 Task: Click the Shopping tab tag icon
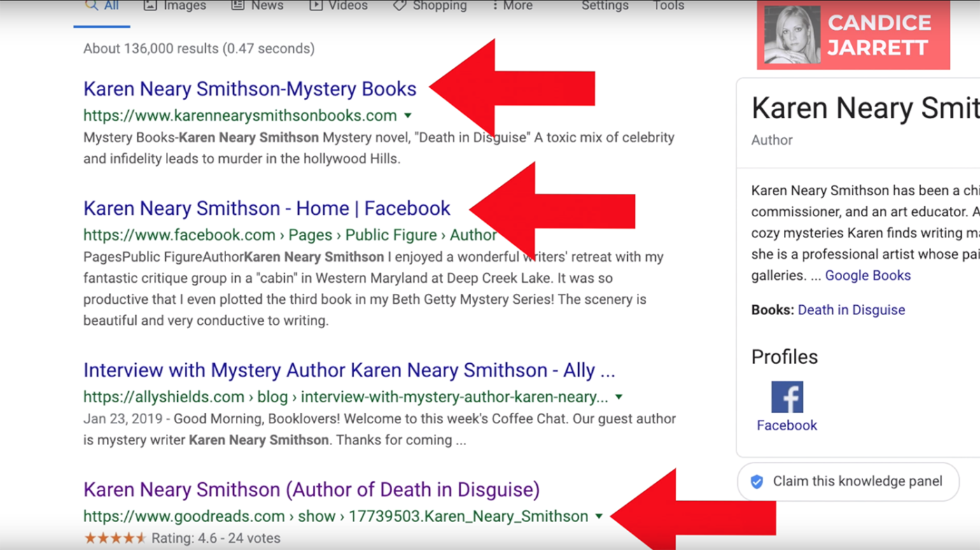click(x=400, y=5)
